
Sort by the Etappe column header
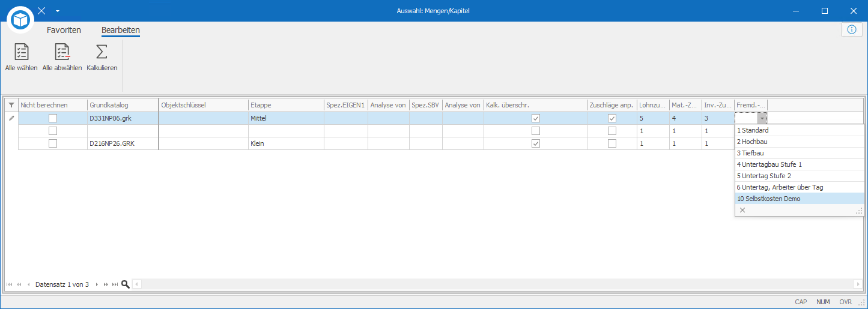(287, 105)
